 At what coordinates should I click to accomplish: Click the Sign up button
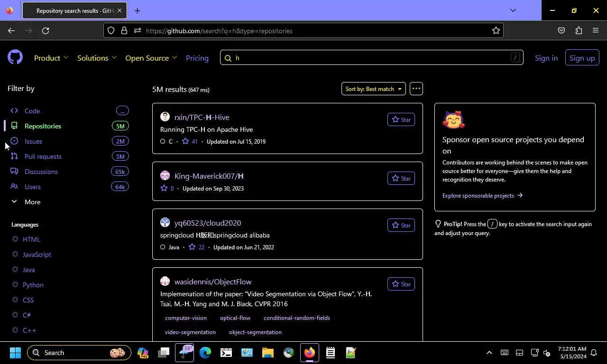click(582, 58)
